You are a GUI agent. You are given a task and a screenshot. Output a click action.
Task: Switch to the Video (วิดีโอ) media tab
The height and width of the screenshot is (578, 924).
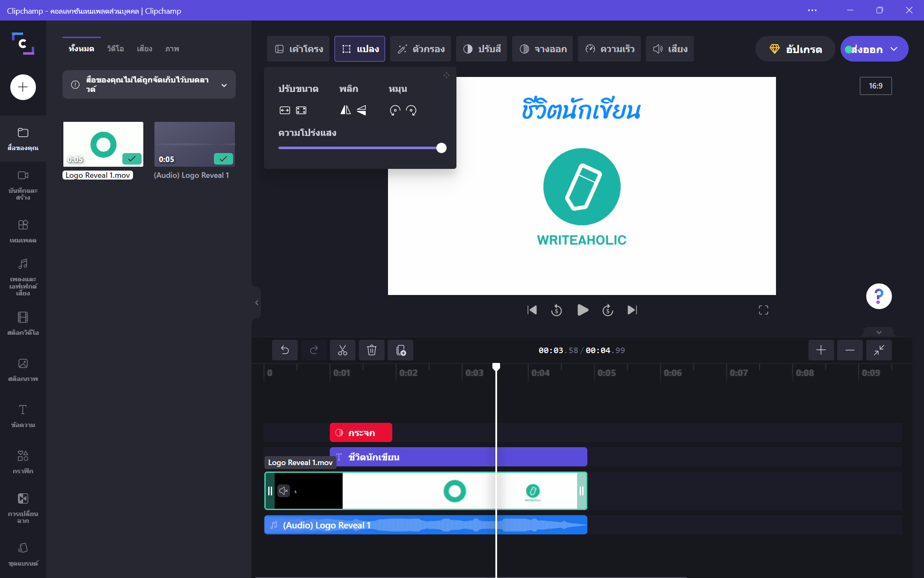tap(115, 49)
